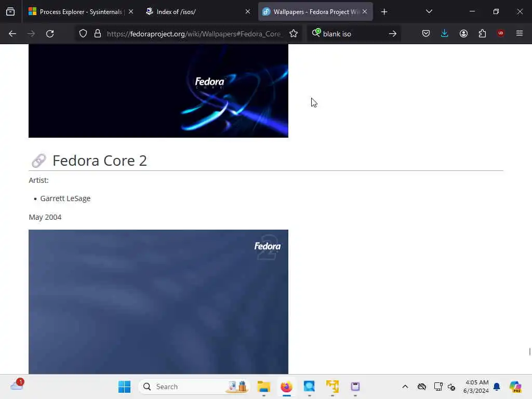Close the Wallpapers Fedora tab
532x399 pixels.
click(365, 12)
